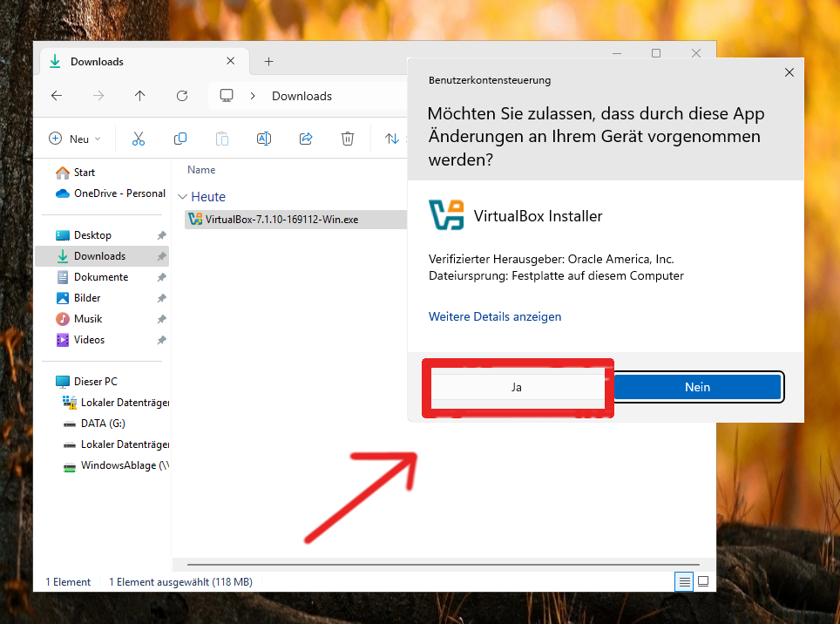Click '1 Element ausgewählt (118 MB)' status text
The image size is (840, 624).
(180, 581)
